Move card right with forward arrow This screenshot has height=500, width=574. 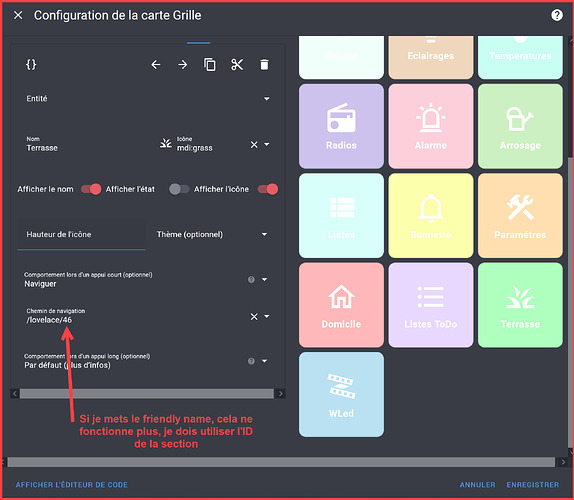pos(183,65)
